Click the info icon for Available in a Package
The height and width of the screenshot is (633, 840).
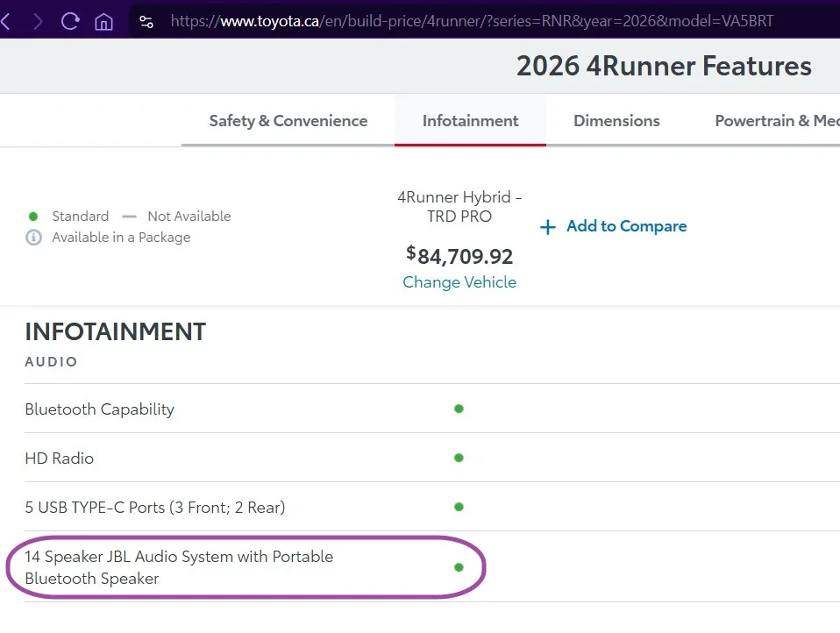[33, 238]
